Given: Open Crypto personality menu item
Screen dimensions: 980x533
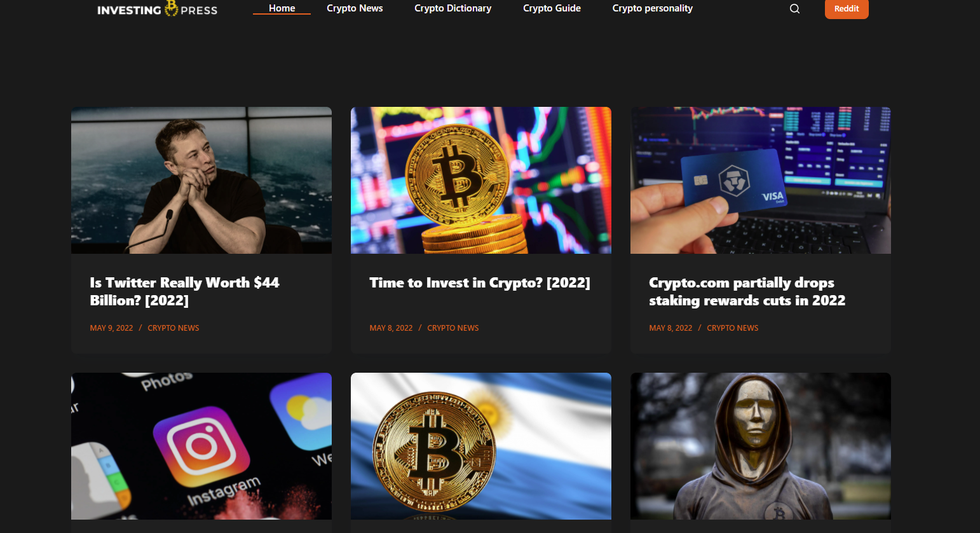Looking at the screenshot, I should pyautogui.click(x=652, y=8).
